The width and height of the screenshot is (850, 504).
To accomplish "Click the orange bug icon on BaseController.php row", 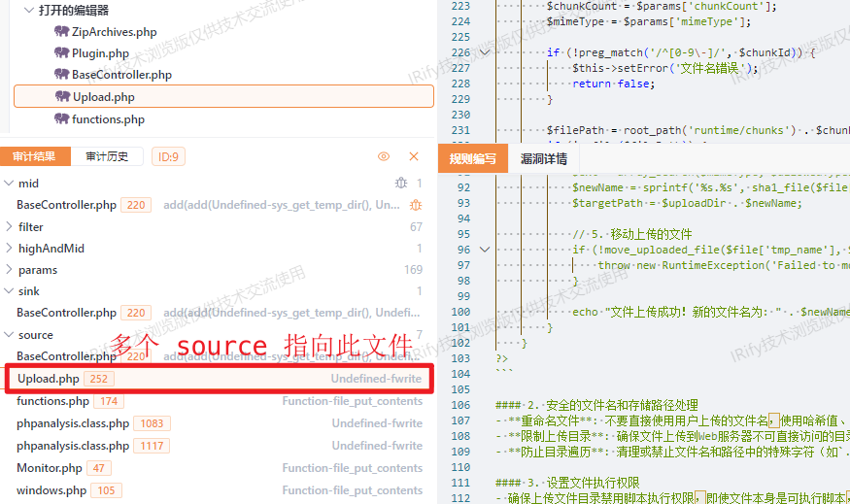I will [x=416, y=205].
